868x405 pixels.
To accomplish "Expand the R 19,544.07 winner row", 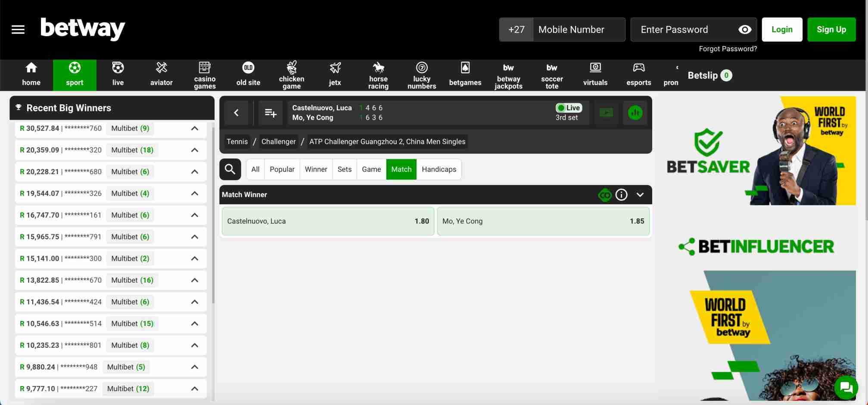I will [195, 193].
